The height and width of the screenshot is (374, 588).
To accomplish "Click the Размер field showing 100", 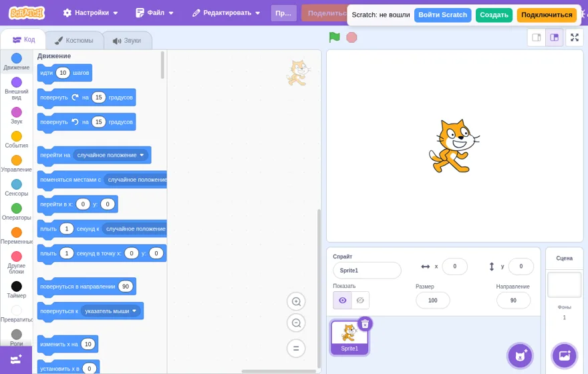I will 433,300.
